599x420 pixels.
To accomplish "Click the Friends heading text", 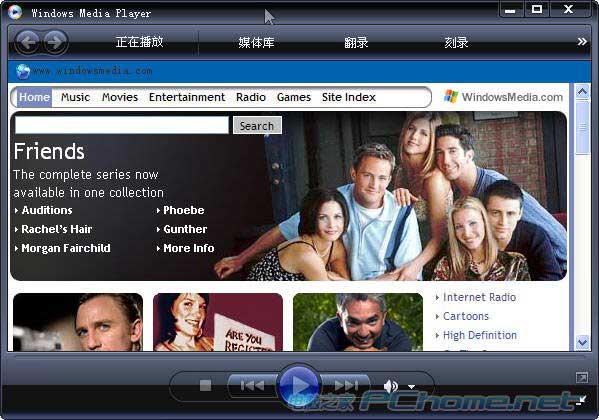I will 49,151.
